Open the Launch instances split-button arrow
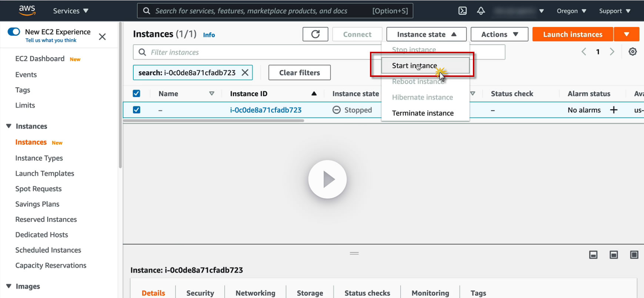Viewport: 644px width, 298px height. [x=627, y=34]
